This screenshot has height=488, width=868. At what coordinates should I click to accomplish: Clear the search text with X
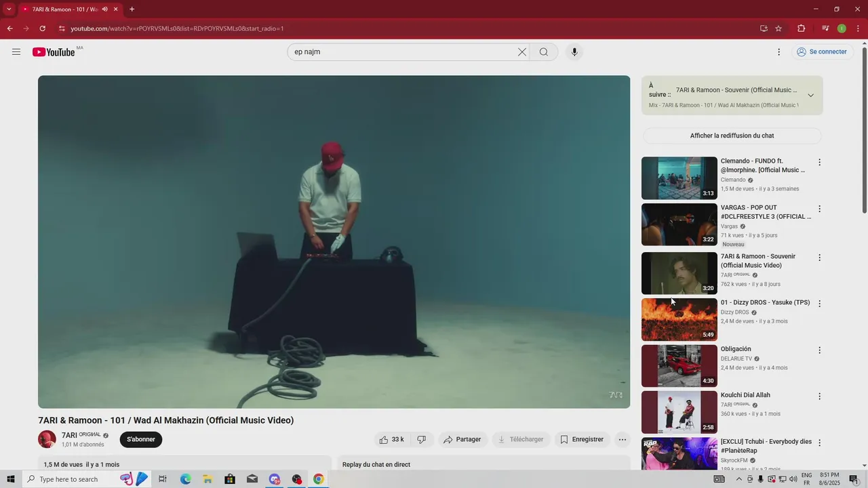522,52
